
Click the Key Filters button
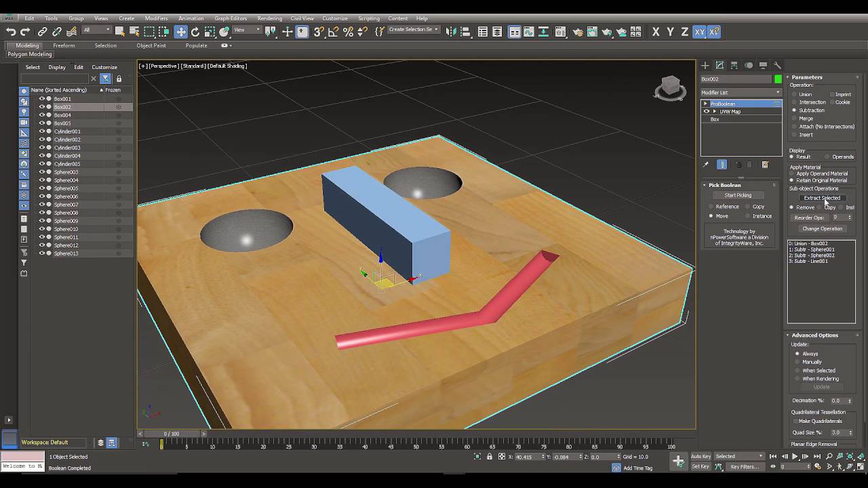[744, 466]
